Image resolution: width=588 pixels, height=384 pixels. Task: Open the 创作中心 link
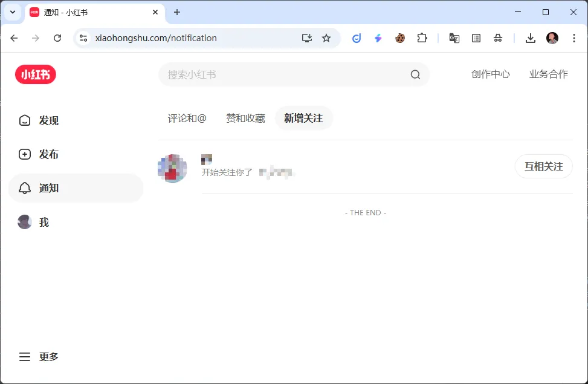tap(490, 74)
